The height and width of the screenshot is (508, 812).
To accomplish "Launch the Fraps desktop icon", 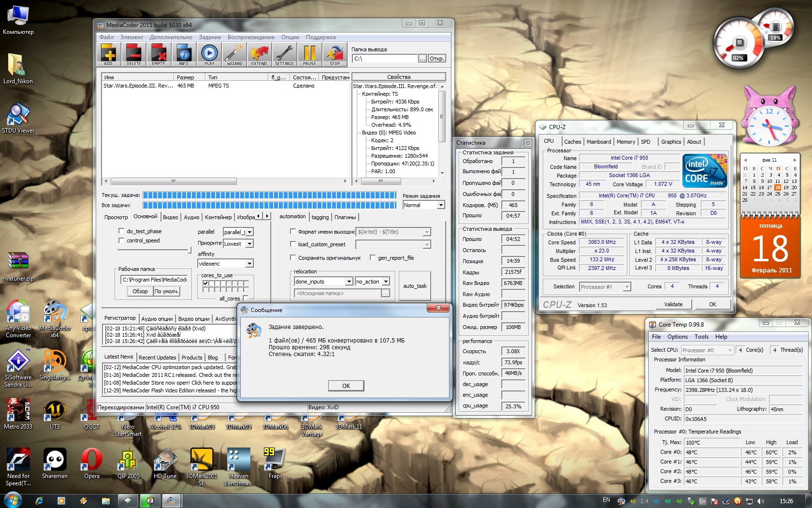I will point(275,463).
